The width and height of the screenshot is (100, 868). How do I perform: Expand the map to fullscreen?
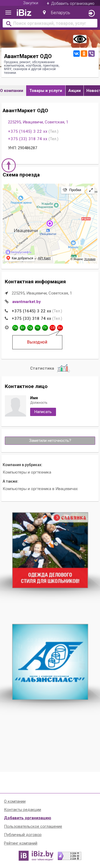(x=91, y=190)
